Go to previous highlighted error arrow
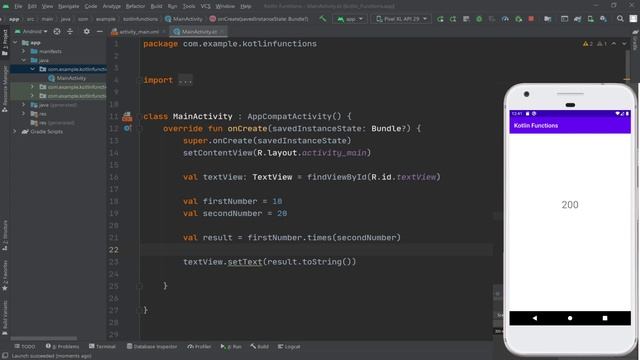Image resolution: width=640 pixels, height=360 pixels. [614, 44]
